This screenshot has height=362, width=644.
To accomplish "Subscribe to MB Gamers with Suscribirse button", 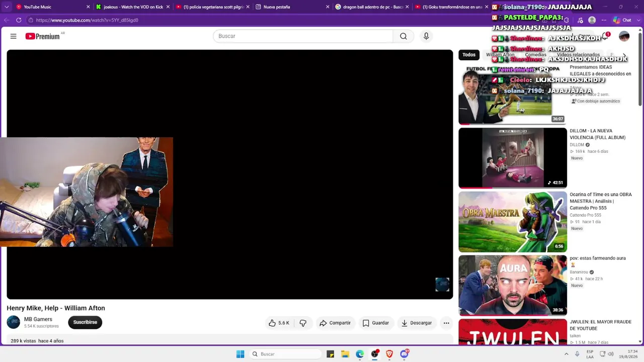I will point(85,322).
